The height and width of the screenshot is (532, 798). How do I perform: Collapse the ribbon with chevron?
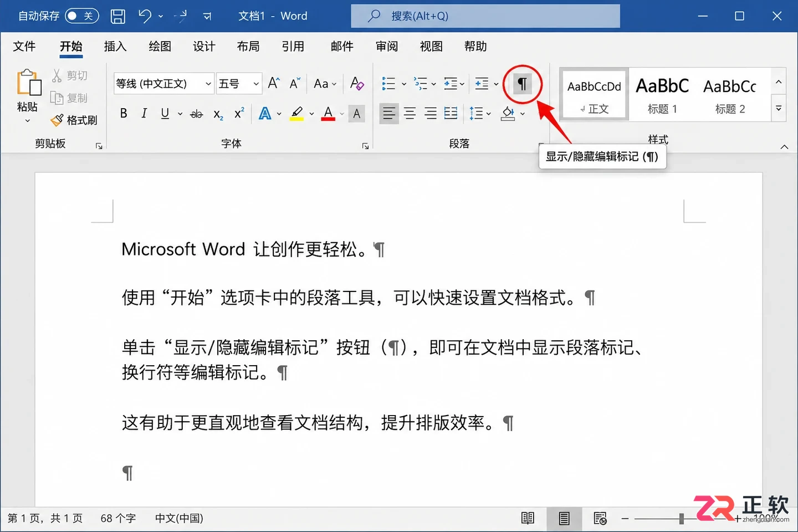click(x=784, y=147)
